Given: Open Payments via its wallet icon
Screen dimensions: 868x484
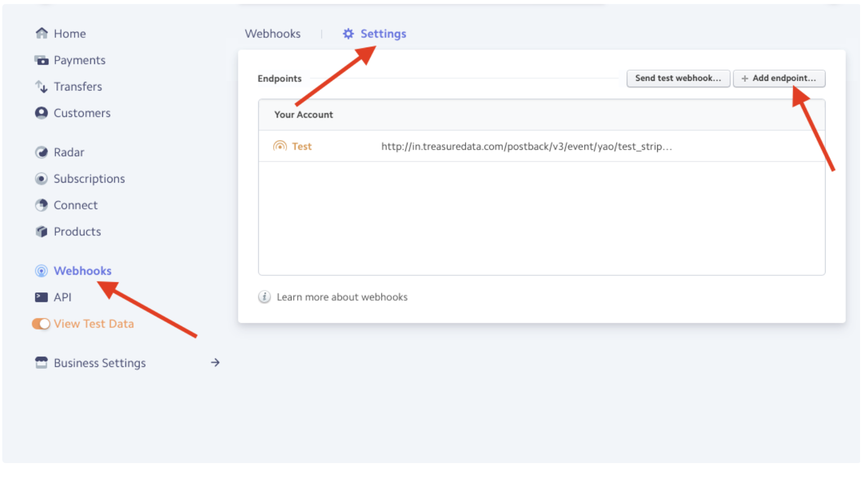Looking at the screenshot, I should pyautogui.click(x=41, y=60).
